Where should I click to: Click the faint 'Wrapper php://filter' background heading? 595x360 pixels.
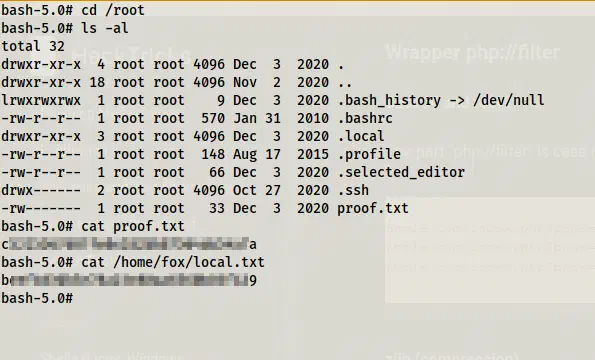click(x=472, y=53)
